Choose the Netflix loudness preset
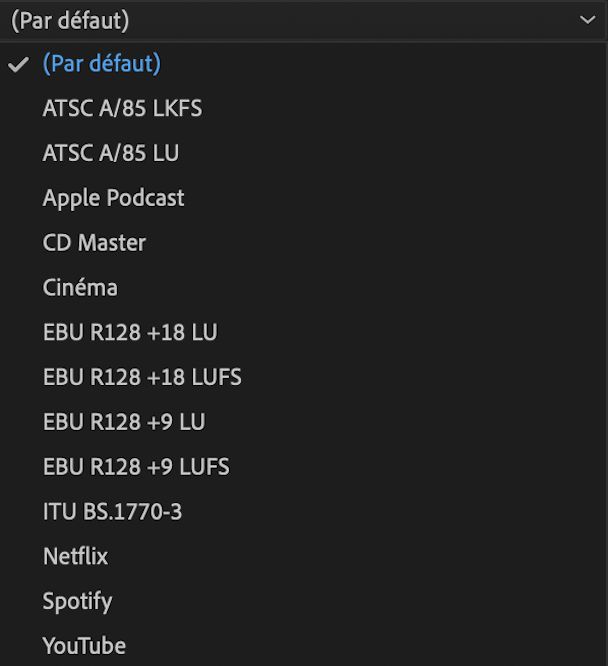The image size is (608, 666). pos(75,556)
